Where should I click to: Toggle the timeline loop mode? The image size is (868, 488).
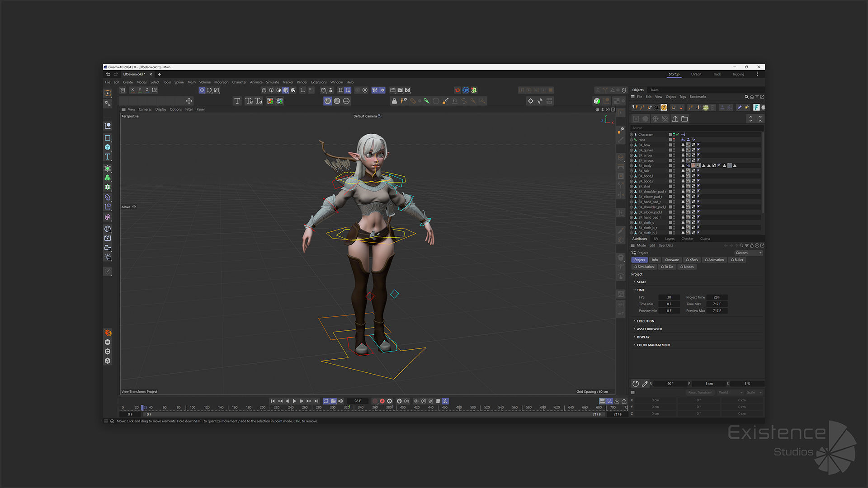tap(326, 401)
